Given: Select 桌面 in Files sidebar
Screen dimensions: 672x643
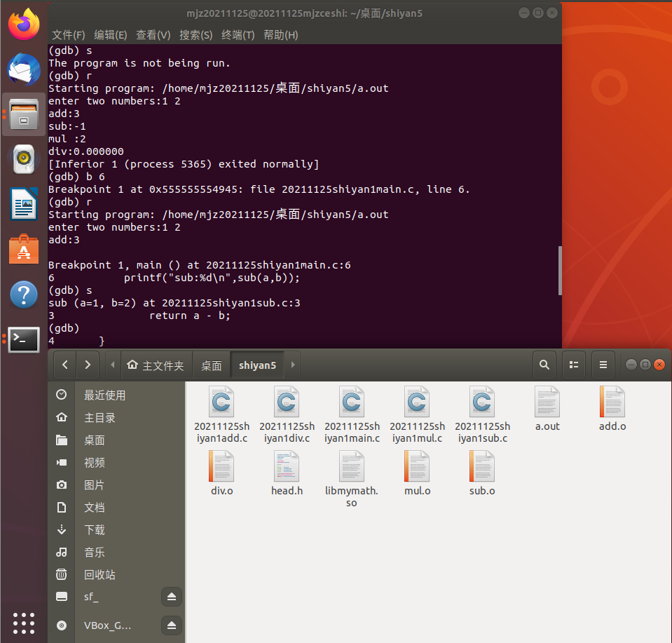Looking at the screenshot, I should point(116,440).
